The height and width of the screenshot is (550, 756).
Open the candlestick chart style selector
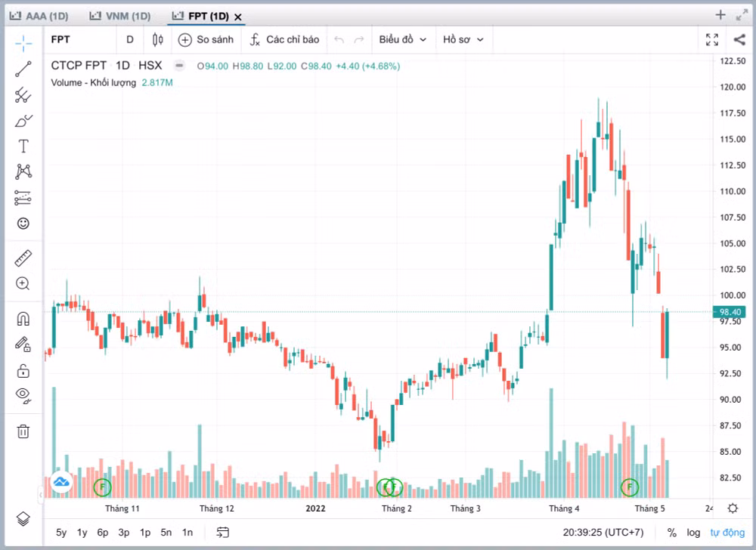pos(158,39)
